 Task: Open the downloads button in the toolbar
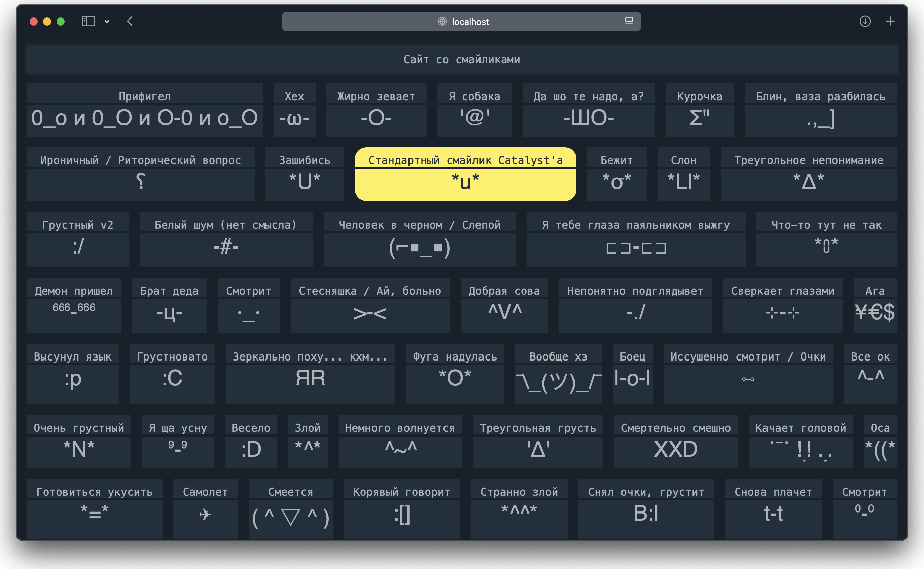865,22
